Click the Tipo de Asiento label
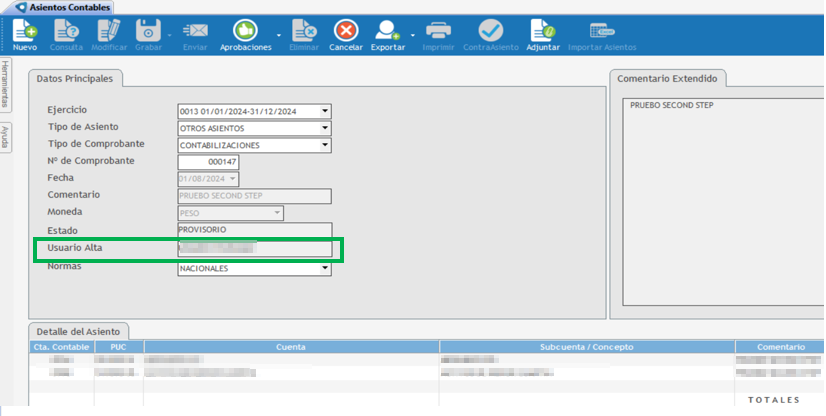Image resolution: width=826 pixels, height=416 pixels. pyautogui.click(x=83, y=127)
